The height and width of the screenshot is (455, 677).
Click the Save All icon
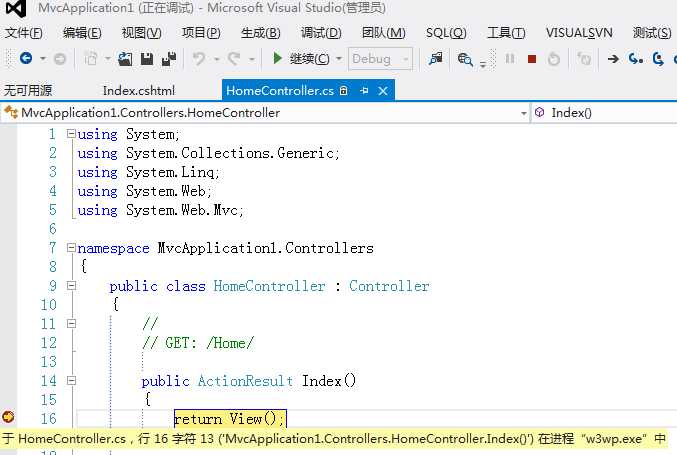pyautogui.click(x=169, y=59)
